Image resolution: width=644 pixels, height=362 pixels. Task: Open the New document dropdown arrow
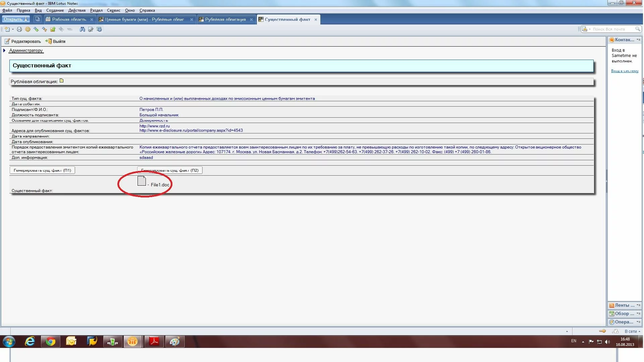click(13, 29)
